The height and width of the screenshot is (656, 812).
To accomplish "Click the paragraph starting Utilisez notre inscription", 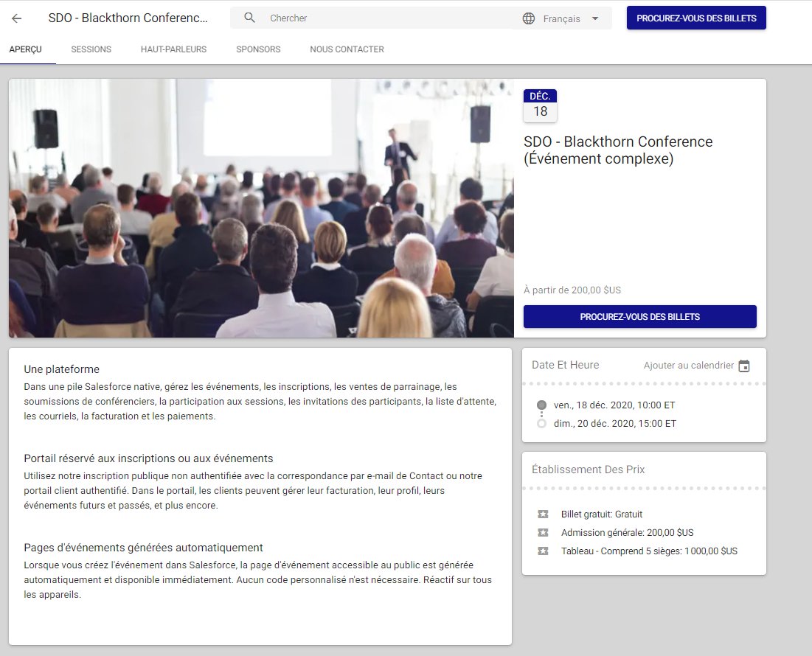I will point(253,490).
